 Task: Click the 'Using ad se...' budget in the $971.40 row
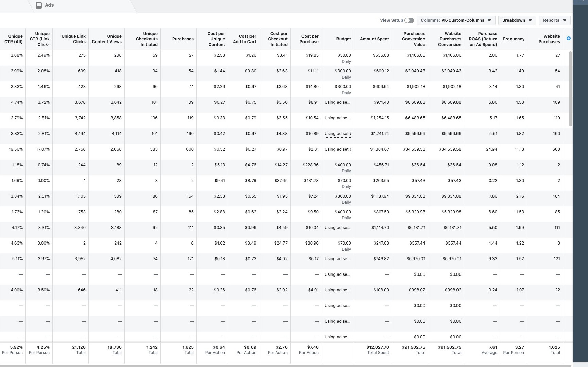point(337,102)
